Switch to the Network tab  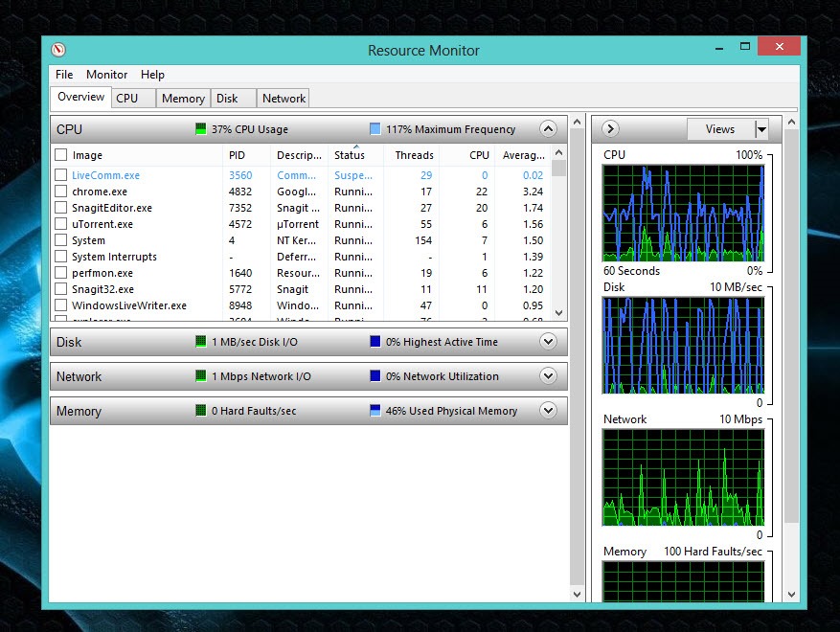tap(284, 99)
